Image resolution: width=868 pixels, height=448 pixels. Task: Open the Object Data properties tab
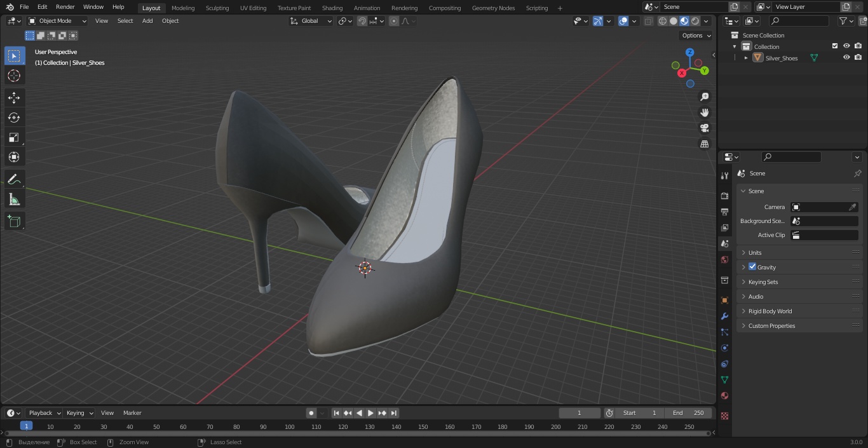tap(724, 379)
